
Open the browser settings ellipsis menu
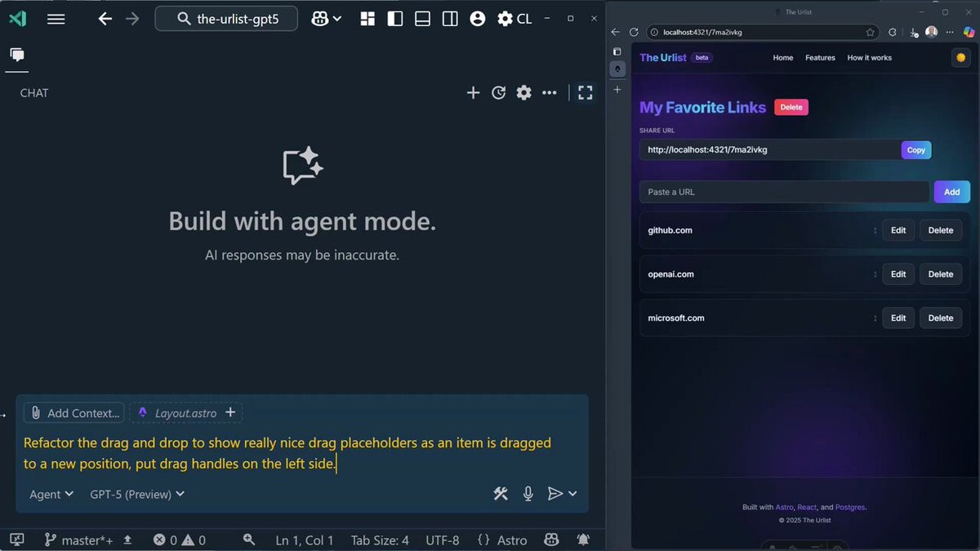point(951,32)
